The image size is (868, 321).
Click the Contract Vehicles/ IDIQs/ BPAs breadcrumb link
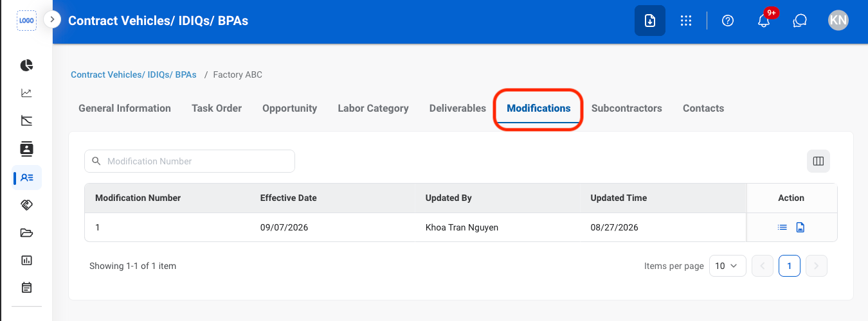(134, 74)
